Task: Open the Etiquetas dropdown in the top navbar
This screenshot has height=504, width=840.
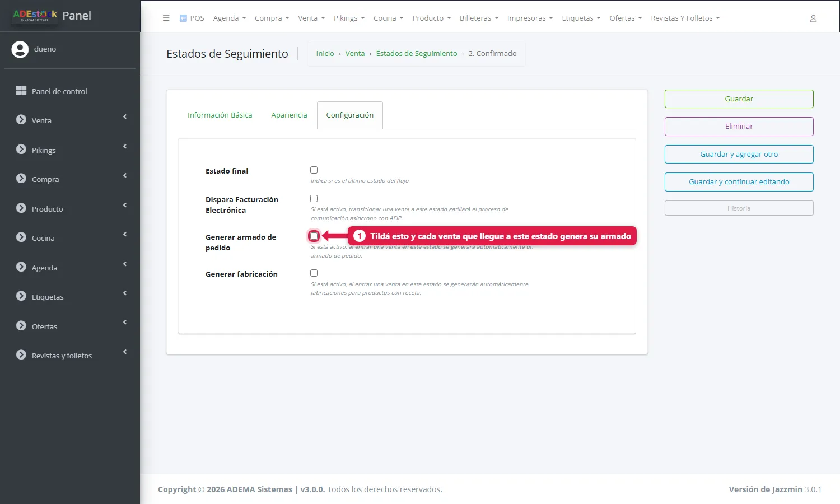Action: pyautogui.click(x=581, y=18)
